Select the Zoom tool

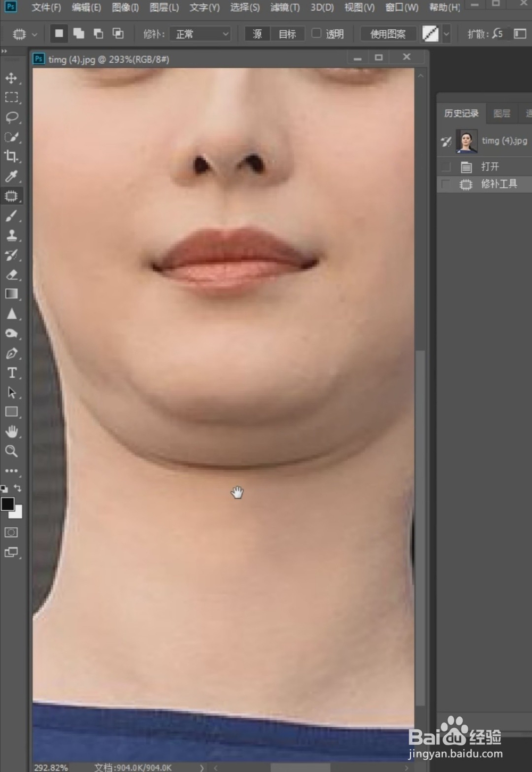pos(11,451)
